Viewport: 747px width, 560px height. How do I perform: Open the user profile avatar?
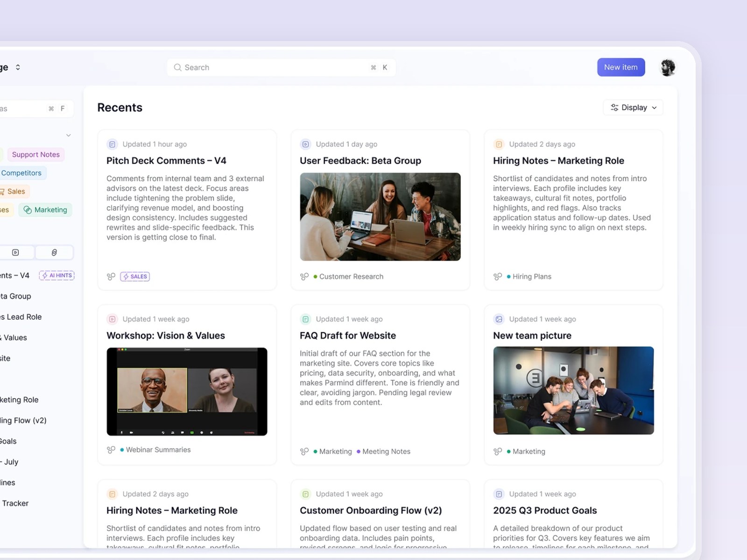(668, 67)
